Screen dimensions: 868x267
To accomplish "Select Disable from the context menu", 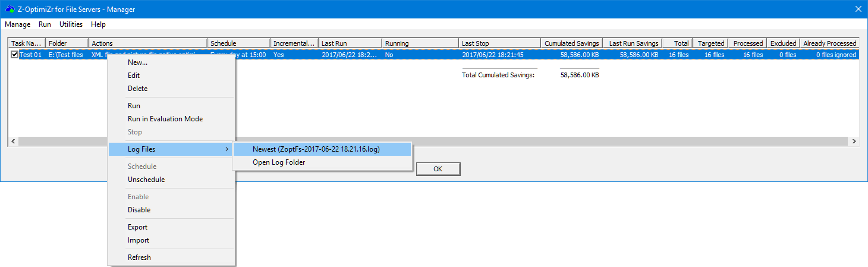I will coord(139,210).
